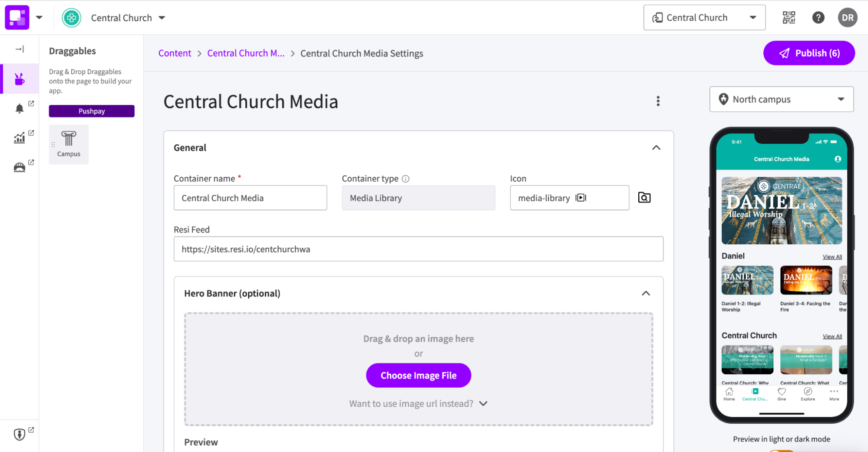
Task: Select the Draggables panel coffee-cup icon
Action: (20, 79)
